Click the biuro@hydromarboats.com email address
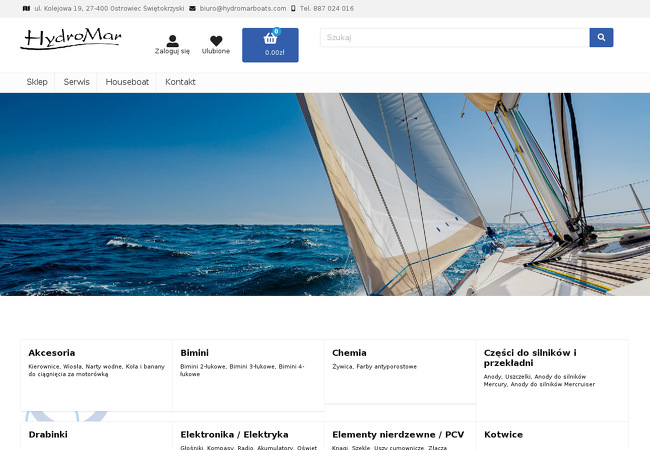The width and height of the screenshot is (650, 450). click(x=243, y=8)
